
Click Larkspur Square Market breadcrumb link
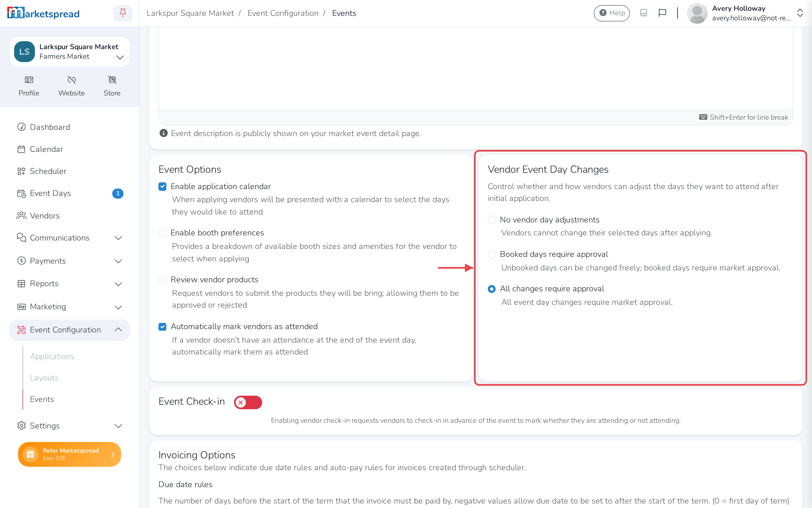click(190, 13)
